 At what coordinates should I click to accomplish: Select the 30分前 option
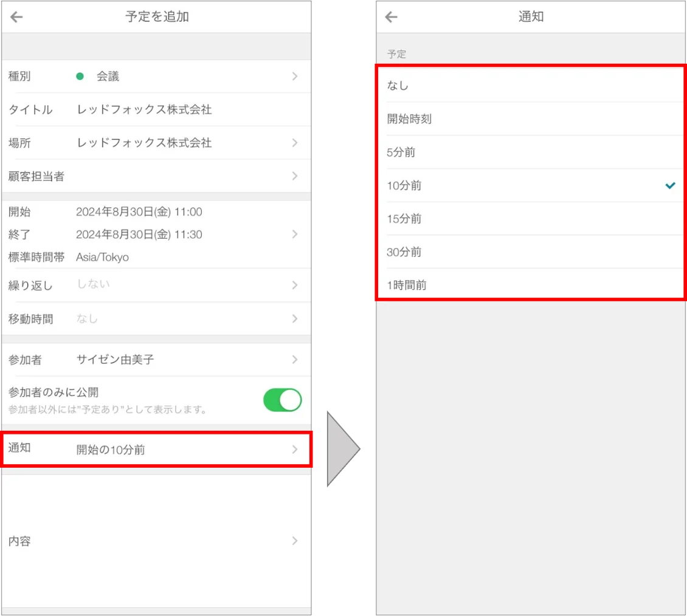[530, 252]
